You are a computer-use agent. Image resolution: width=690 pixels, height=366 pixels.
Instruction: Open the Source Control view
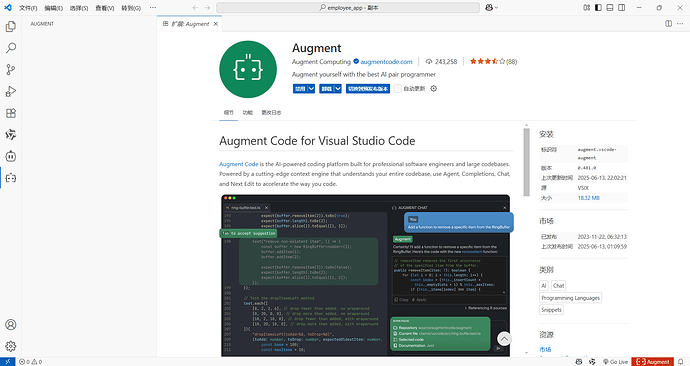[11, 70]
